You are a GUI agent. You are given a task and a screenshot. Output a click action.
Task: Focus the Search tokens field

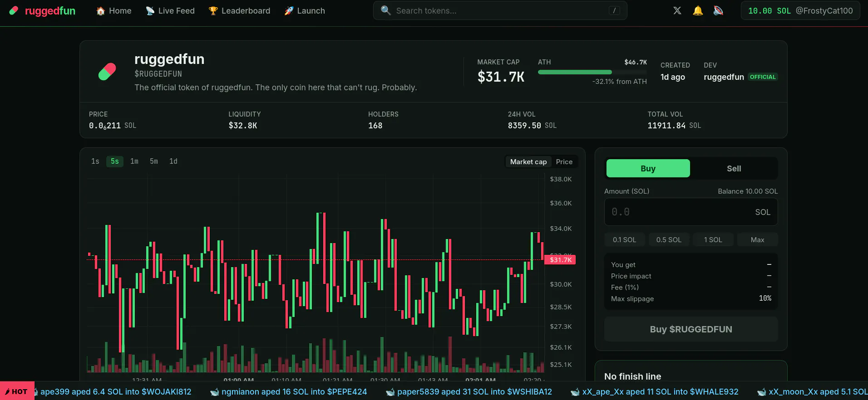[500, 10]
